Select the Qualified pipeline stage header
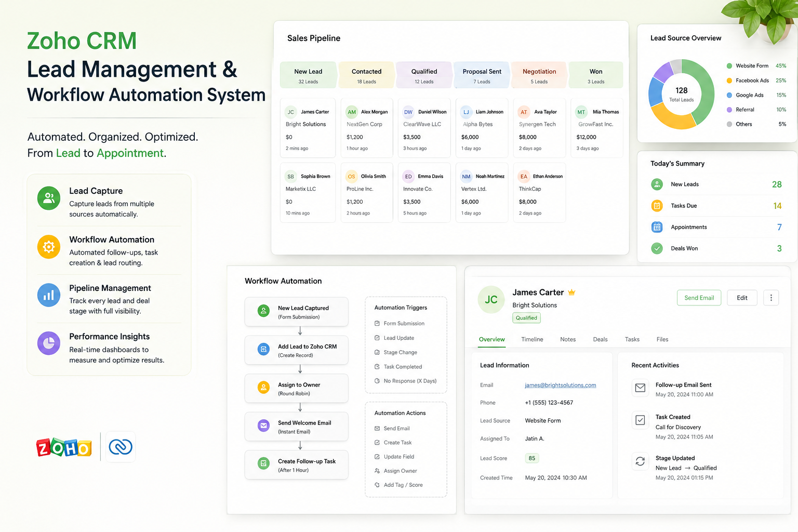Screen dimensions: 798x532 pos(424,75)
